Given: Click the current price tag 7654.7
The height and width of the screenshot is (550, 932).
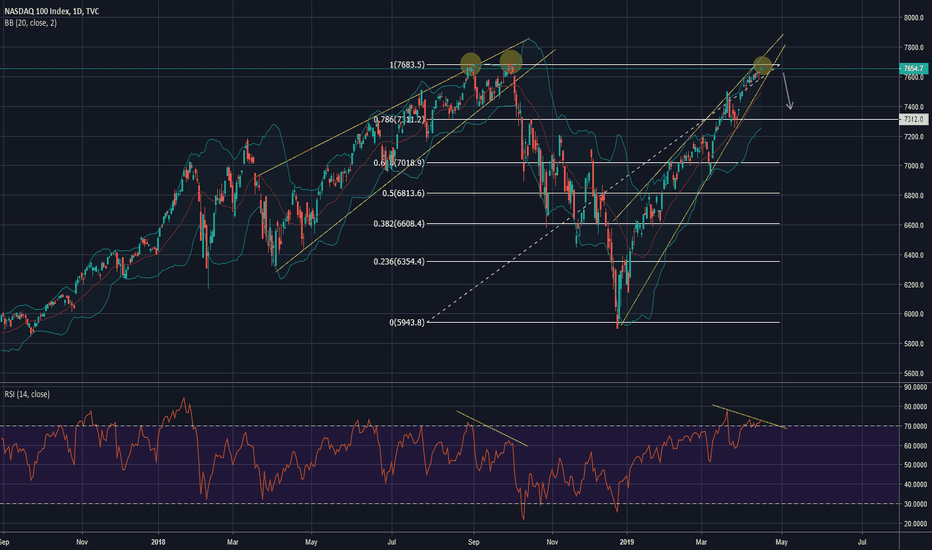Looking at the screenshot, I should click(x=914, y=68).
